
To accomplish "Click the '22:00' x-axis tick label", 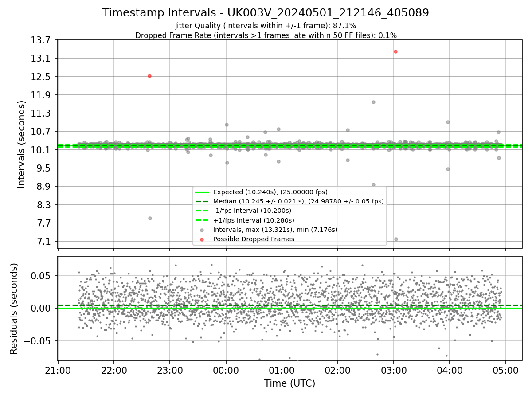I will click(x=114, y=370).
